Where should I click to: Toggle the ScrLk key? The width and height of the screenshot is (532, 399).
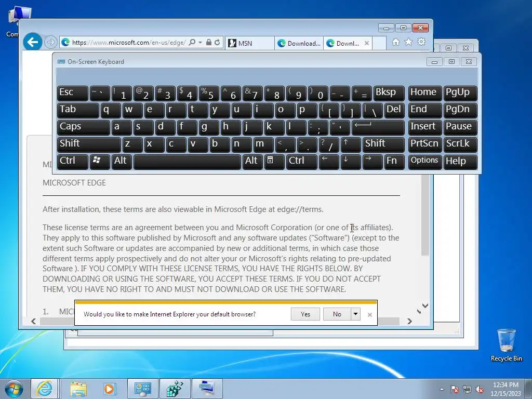[x=460, y=144]
